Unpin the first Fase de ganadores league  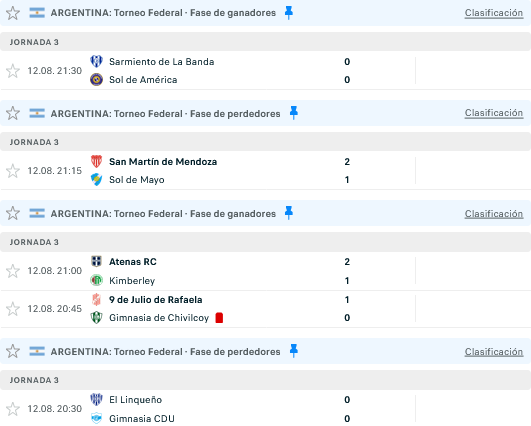tap(289, 13)
